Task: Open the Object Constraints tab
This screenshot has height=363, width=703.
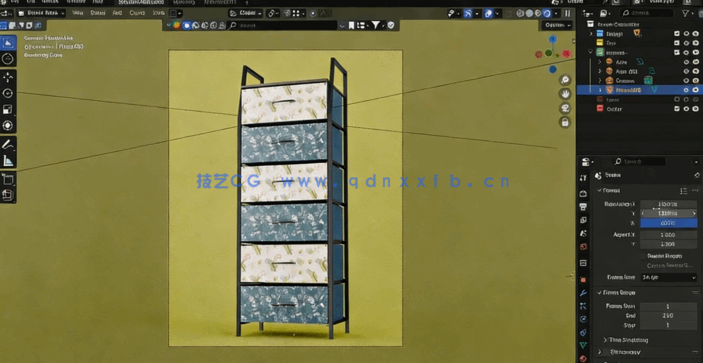Action: [583, 333]
